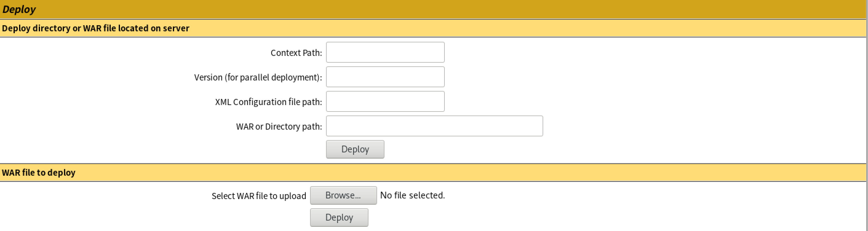Place cursor in the widest text input

click(x=434, y=126)
